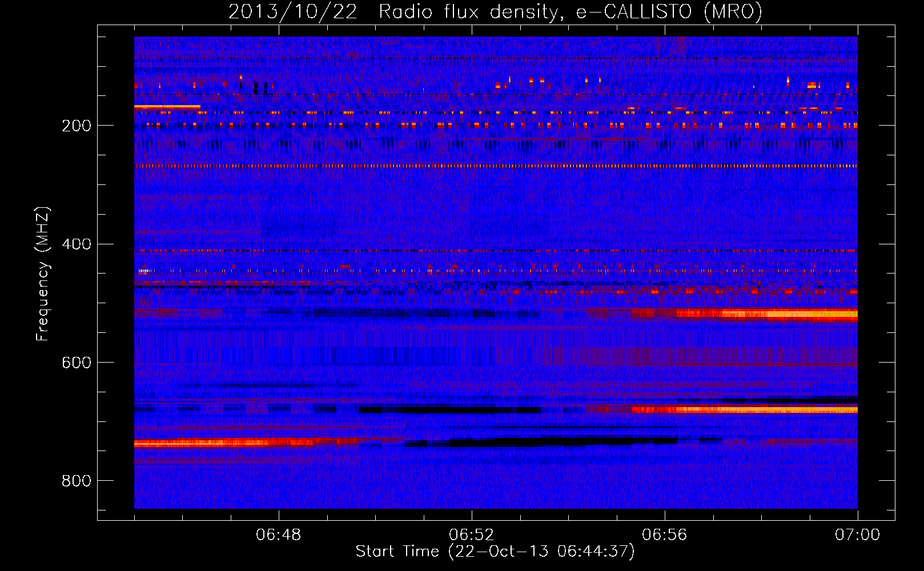Click the 07:00 time tick label
Image resolution: width=924 pixels, height=571 pixels.
(x=858, y=535)
